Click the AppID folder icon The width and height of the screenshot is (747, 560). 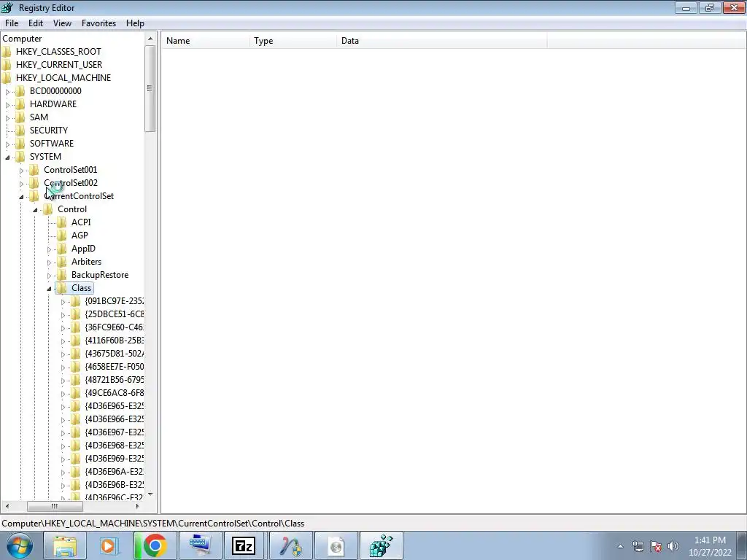(x=61, y=249)
